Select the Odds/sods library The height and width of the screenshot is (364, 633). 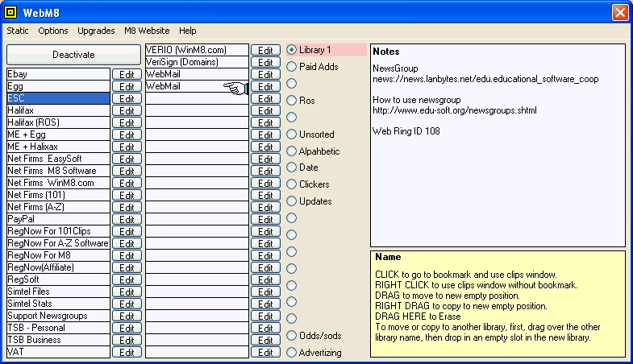292,336
